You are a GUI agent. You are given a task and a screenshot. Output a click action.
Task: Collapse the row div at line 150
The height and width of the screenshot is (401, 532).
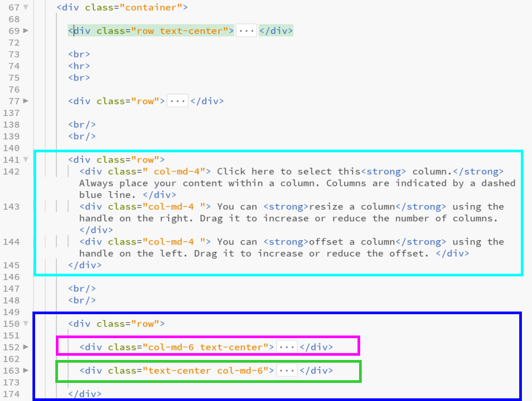point(26,324)
